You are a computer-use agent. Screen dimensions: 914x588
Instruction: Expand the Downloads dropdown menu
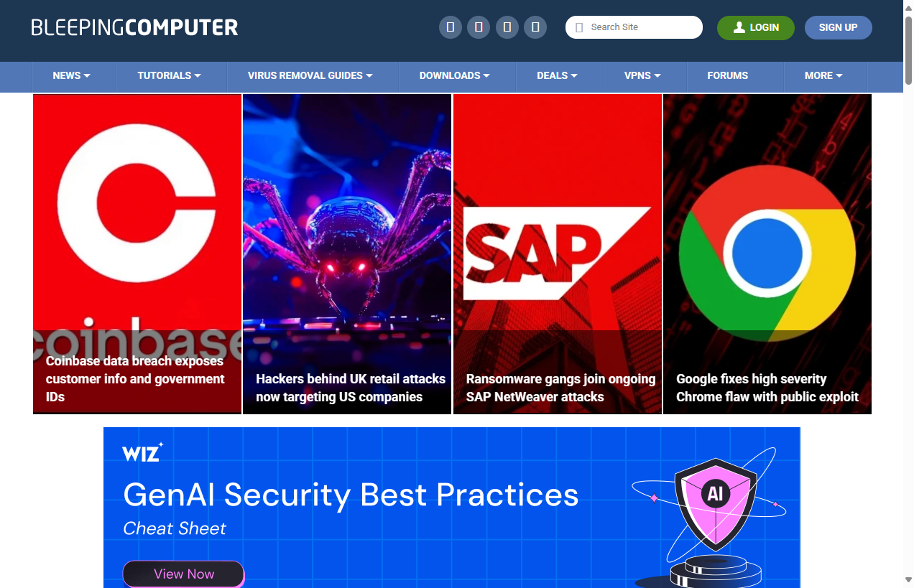[x=454, y=75]
